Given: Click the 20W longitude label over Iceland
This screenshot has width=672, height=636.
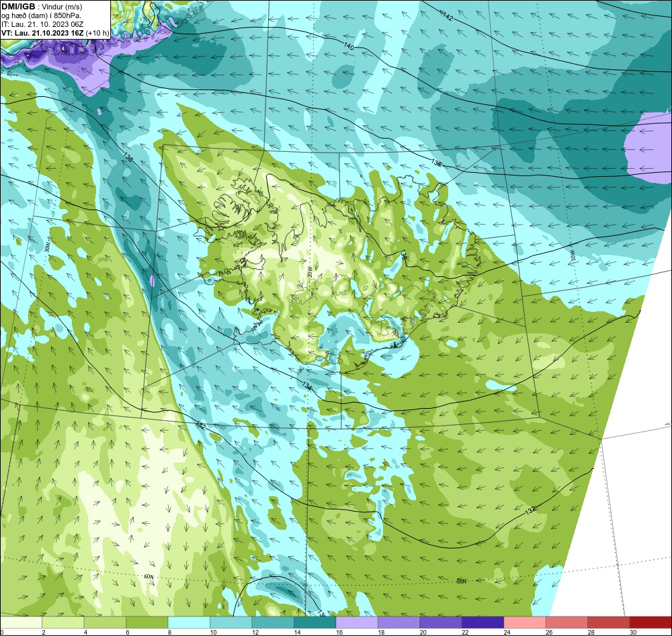Looking at the screenshot, I should pos(309,271).
